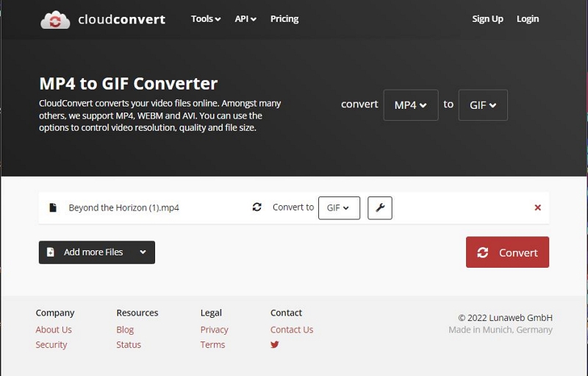This screenshot has height=376, width=588.
Task: Click the Login link
Action: point(528,18)
